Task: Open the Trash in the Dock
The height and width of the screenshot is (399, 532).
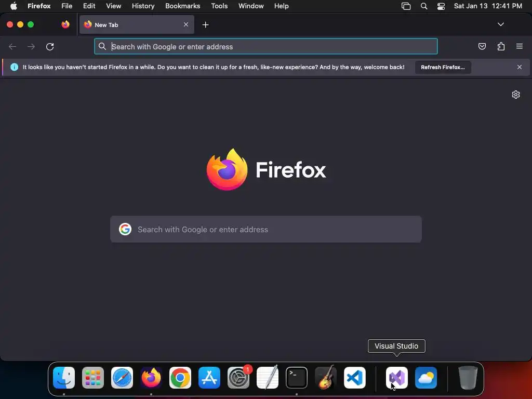Action: tap(468, 378)
